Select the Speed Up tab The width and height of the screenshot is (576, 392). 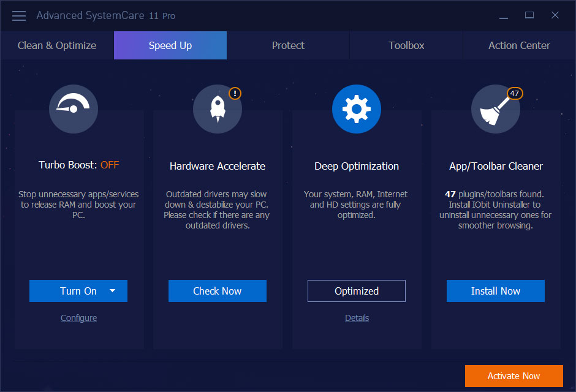170,45
